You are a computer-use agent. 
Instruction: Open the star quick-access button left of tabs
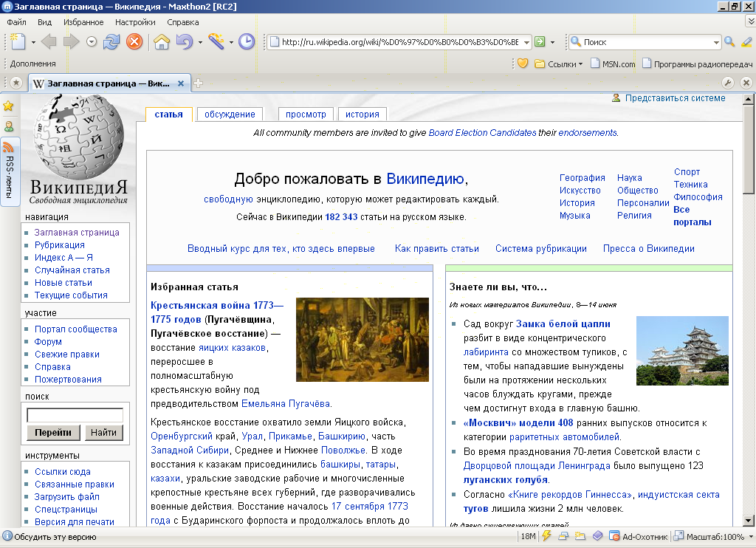[16, 83]
